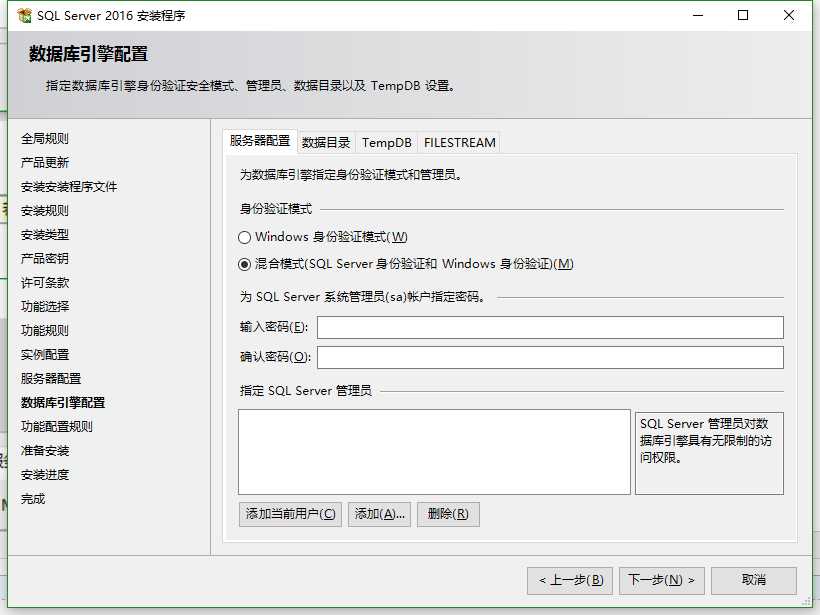Click 安装进度 step in the sidebar
This screenshot has width=820, height=615.
(x=45, y=475)
